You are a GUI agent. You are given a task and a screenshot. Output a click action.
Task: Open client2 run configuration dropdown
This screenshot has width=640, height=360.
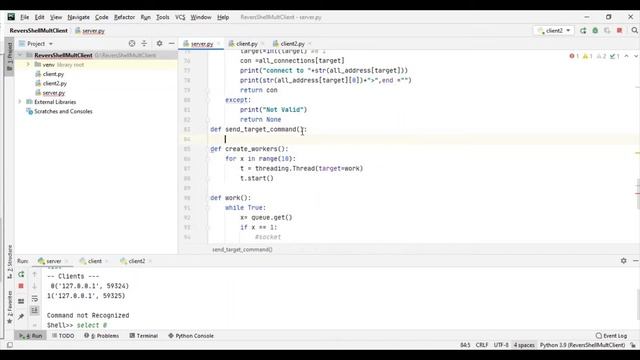point(554,31)
